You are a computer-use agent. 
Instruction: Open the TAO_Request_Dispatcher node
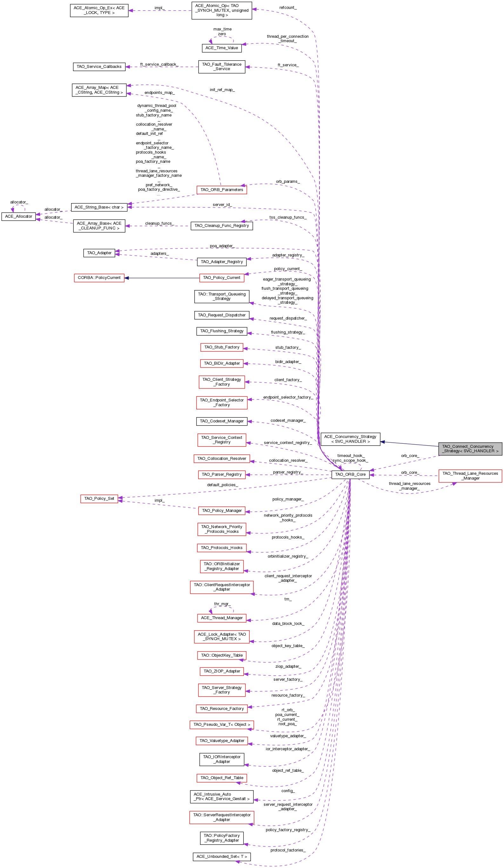pyautogui.click(x=222, y=315)
